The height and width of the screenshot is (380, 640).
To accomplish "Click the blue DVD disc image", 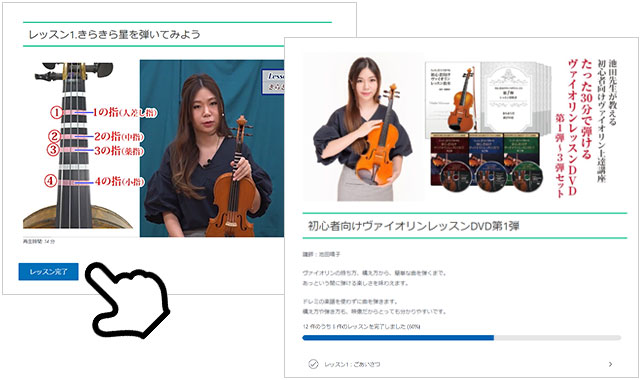I will (x=491, y=178).
